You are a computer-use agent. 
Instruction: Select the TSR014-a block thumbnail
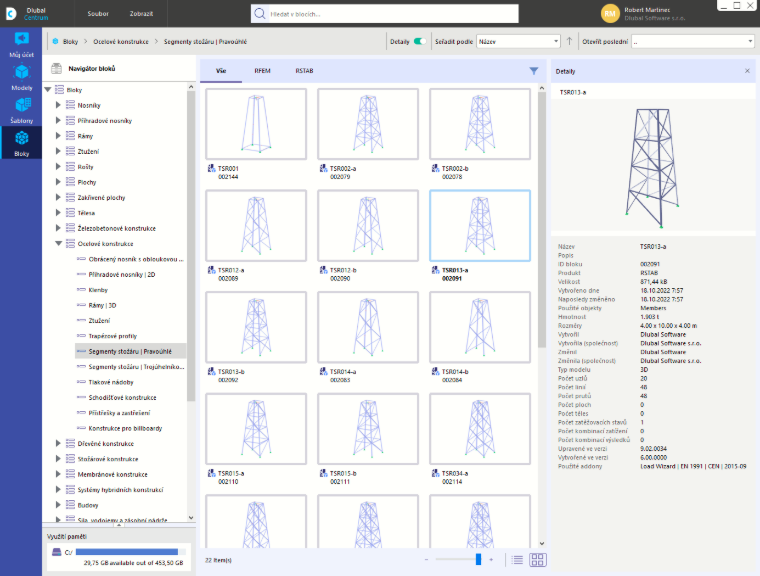click(x=368, y=327)
